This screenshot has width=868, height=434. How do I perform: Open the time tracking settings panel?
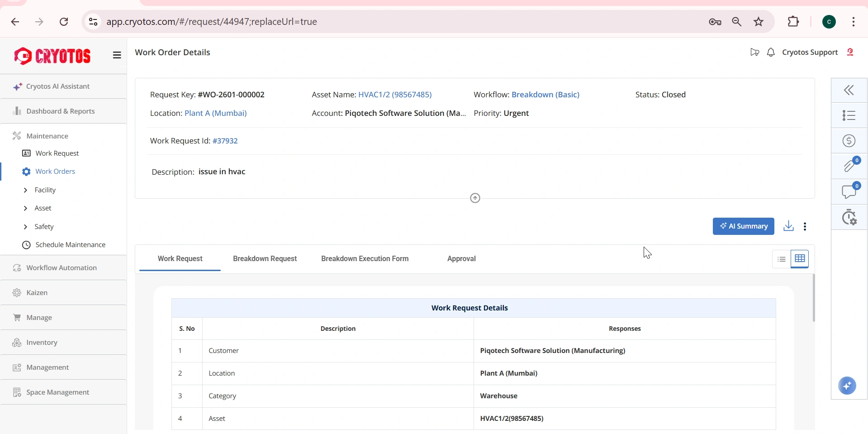tap(849, 217)
